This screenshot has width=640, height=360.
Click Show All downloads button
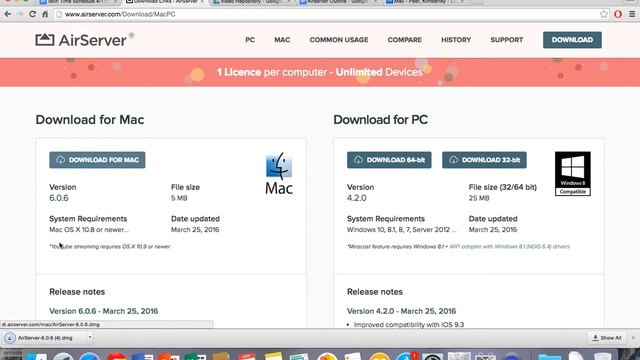(607, 338)
